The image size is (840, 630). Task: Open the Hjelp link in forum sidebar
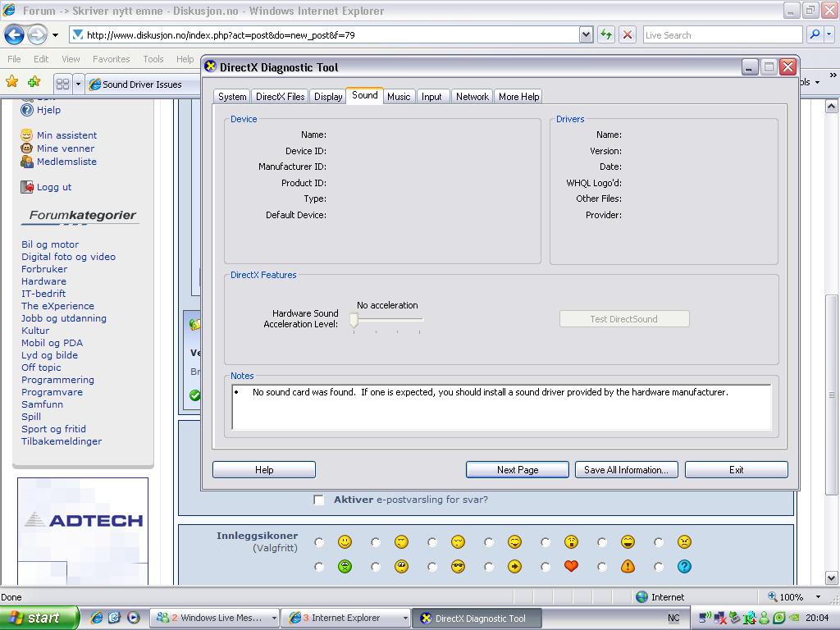tap(48, 110)
